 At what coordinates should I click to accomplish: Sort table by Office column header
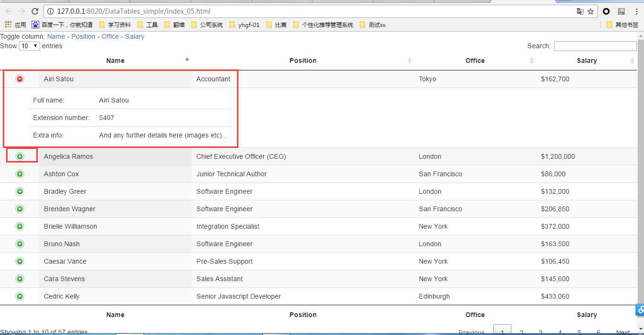pos(475,60)
